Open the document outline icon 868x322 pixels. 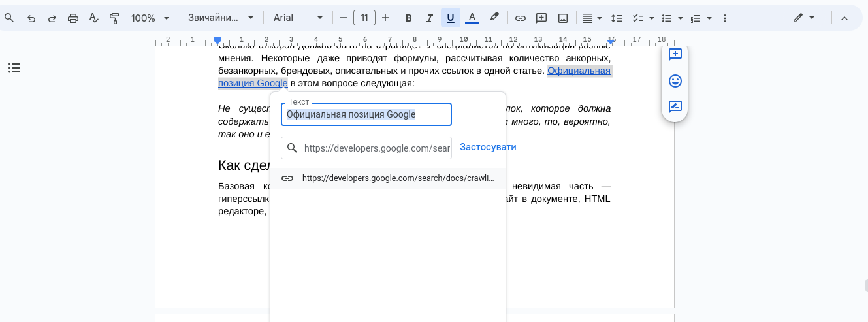(14, 68)
